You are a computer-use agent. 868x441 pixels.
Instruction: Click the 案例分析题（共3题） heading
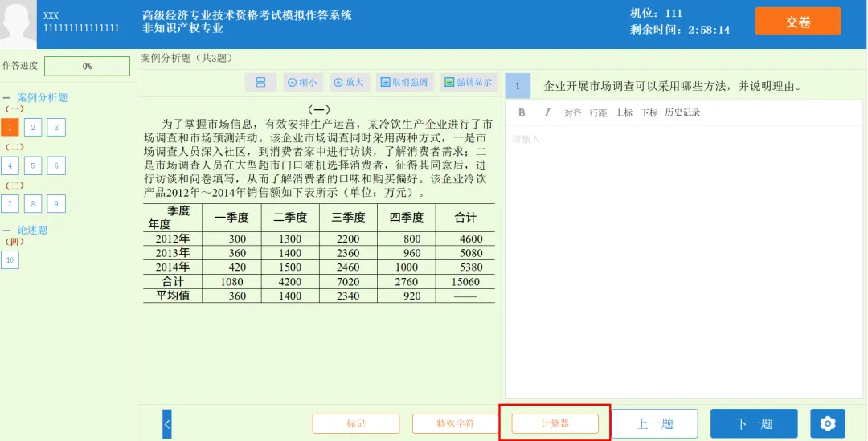point(186,58)
